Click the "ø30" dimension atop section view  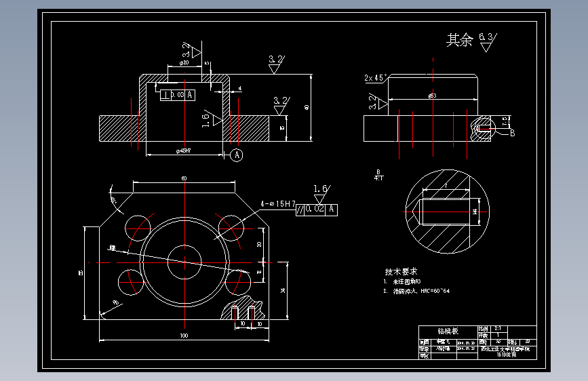tap(184, 63)
